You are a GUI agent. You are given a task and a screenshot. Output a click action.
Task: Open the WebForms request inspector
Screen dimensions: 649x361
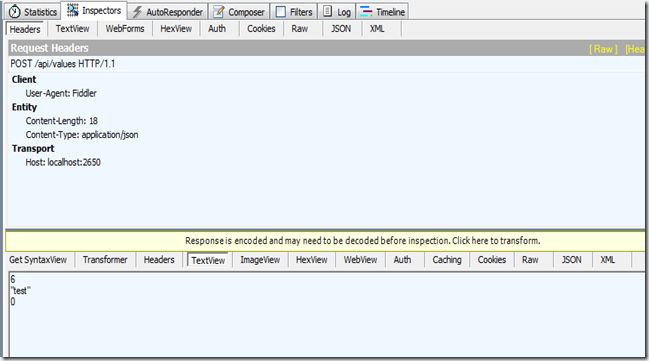(x=125, y=29)
